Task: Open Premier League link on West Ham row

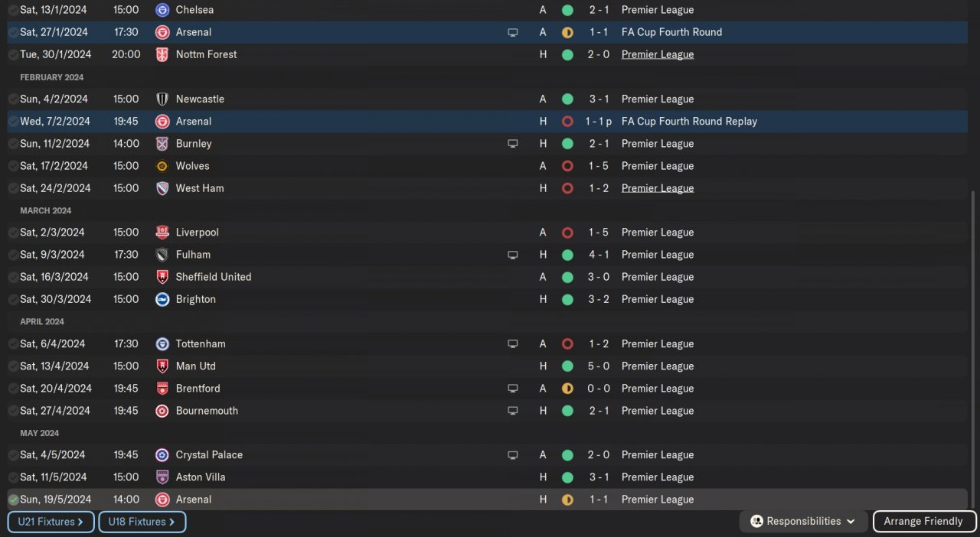Action: pyautogui.click(x=657, y=188)
